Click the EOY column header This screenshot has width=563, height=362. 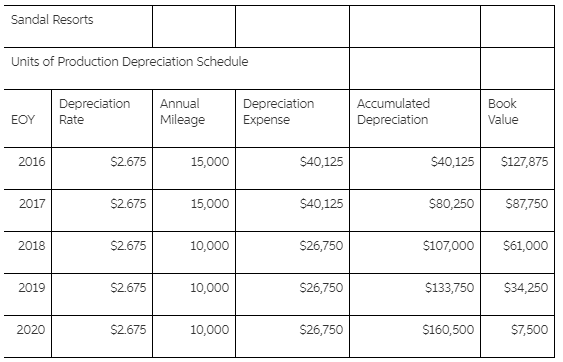point(28,119)
